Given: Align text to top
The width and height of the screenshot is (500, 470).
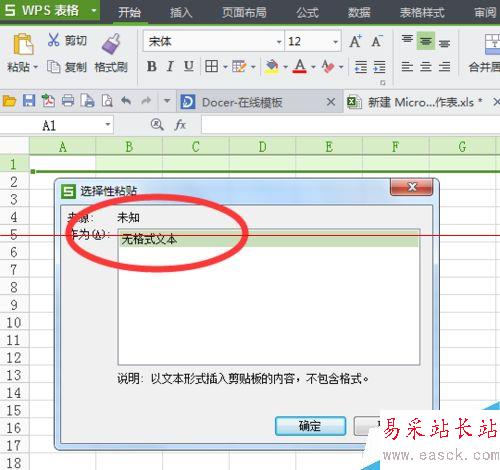Looking at the screenshot, I should (x=407, y=40).
